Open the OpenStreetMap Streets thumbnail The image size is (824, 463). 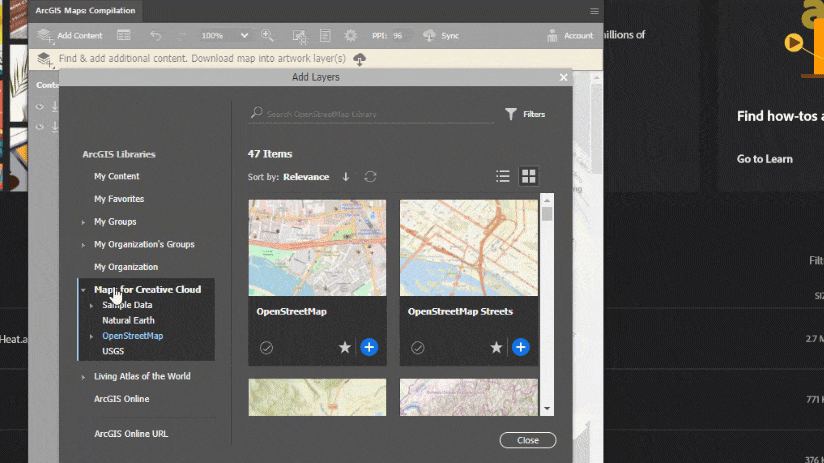[x=469, y=248]
